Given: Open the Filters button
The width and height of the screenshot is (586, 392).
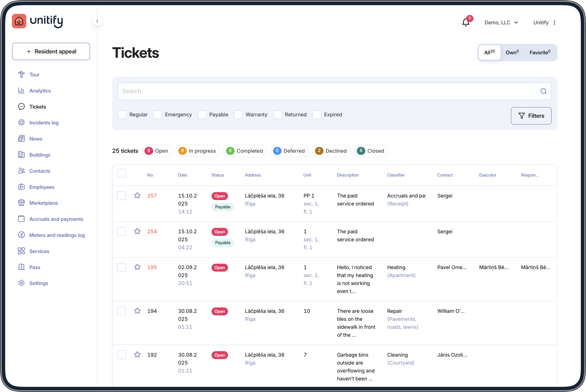Looking at the screenshot, I should [531, 116].
